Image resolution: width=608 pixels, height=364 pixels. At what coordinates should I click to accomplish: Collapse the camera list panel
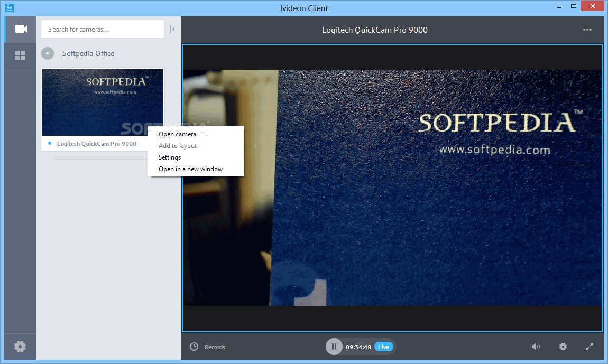coord(172,29)
